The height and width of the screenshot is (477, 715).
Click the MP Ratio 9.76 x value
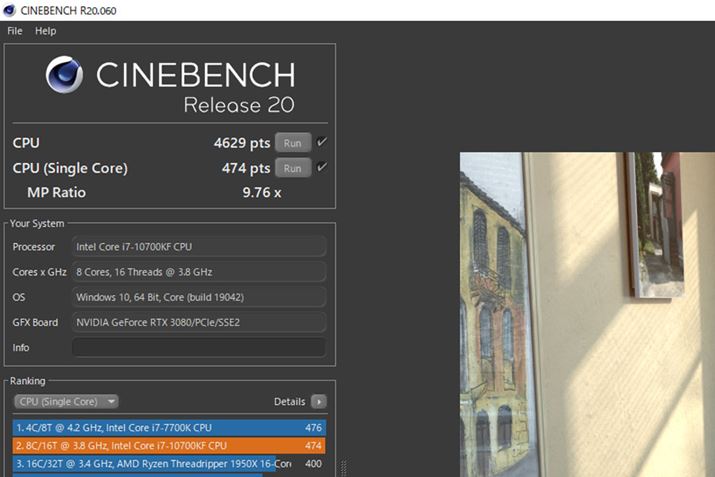point(262,192)
